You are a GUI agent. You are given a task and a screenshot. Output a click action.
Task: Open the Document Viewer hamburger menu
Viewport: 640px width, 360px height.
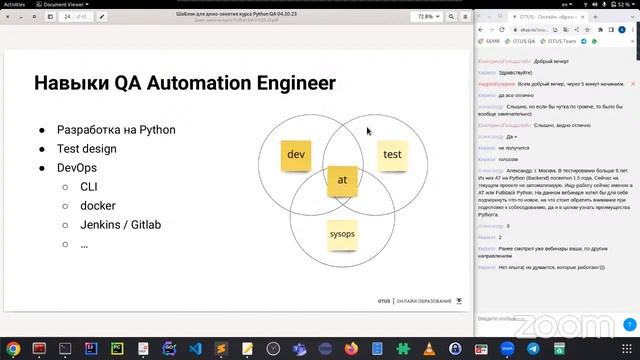point(465,17)
